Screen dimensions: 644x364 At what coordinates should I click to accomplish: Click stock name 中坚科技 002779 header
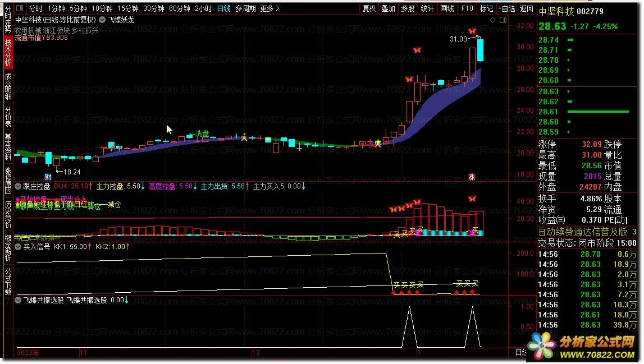point(571,11)
